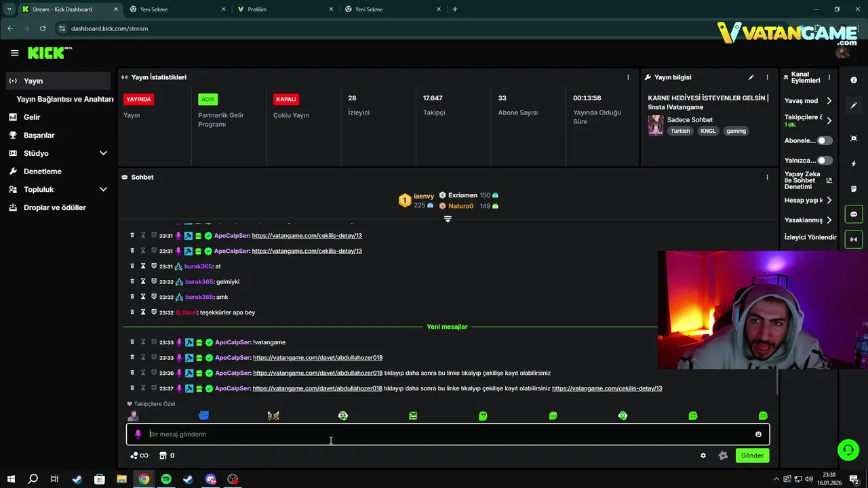Open the profile avatar at top right
Viewport: 868px width, 488px height.
tap(843, 53)
